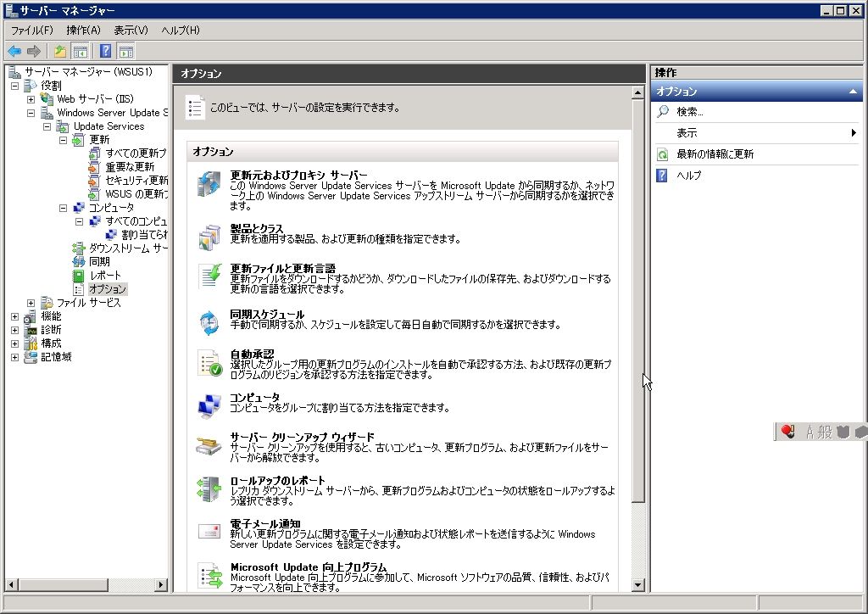
Task: Click the 検索 magnifier icon in actions pane
Action: pos(663,111)
